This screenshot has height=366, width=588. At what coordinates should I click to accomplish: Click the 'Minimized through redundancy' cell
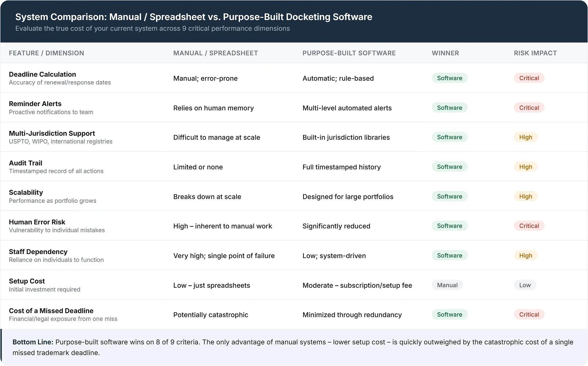[352, 315]
